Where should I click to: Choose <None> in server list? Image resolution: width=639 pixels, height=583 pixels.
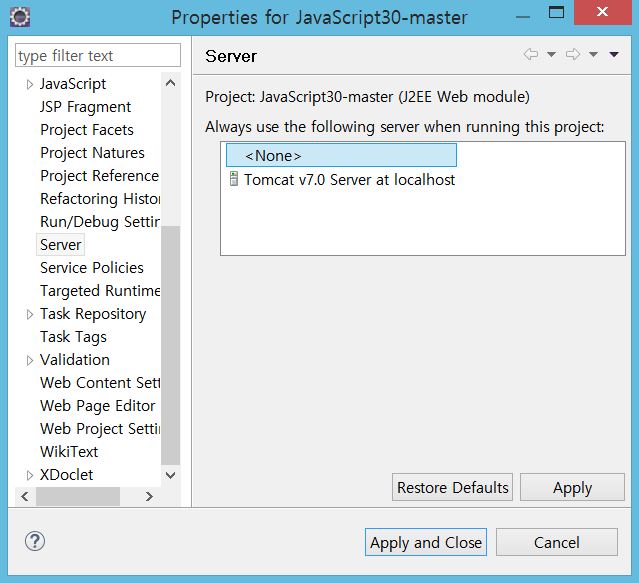pos(341,155)
